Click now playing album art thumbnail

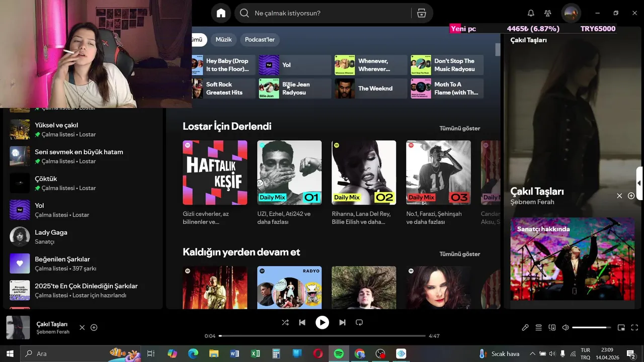pyautogui.click(x=18, y=327)
